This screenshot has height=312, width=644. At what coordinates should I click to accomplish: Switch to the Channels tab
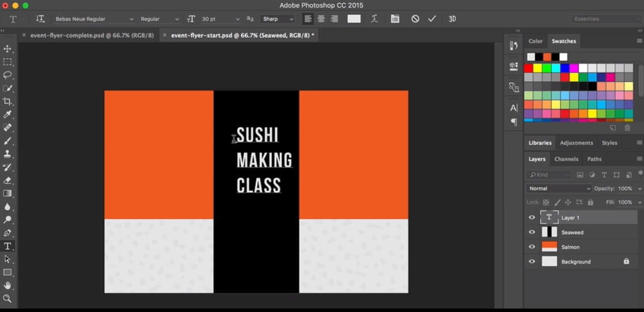click(566, 159)
